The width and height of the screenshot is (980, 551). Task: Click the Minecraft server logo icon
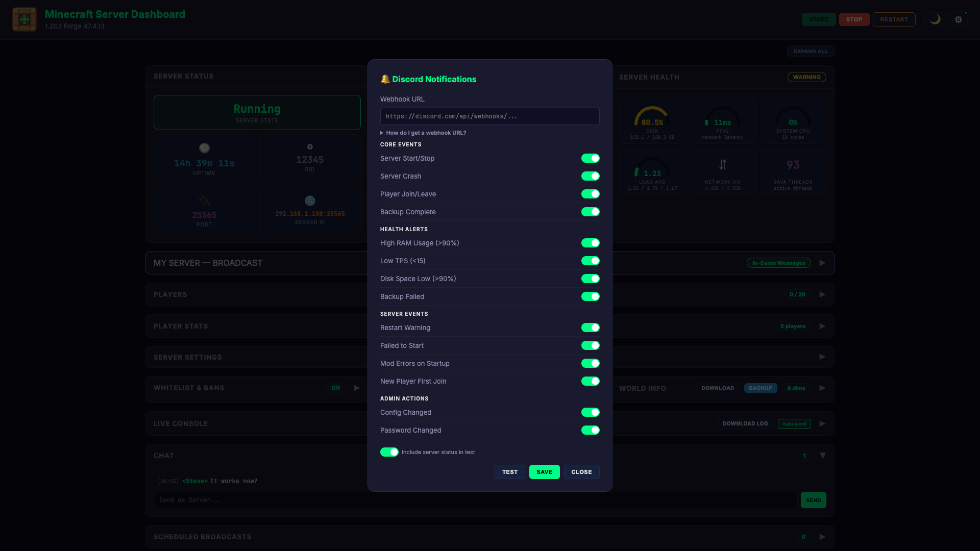coord(24,19)
